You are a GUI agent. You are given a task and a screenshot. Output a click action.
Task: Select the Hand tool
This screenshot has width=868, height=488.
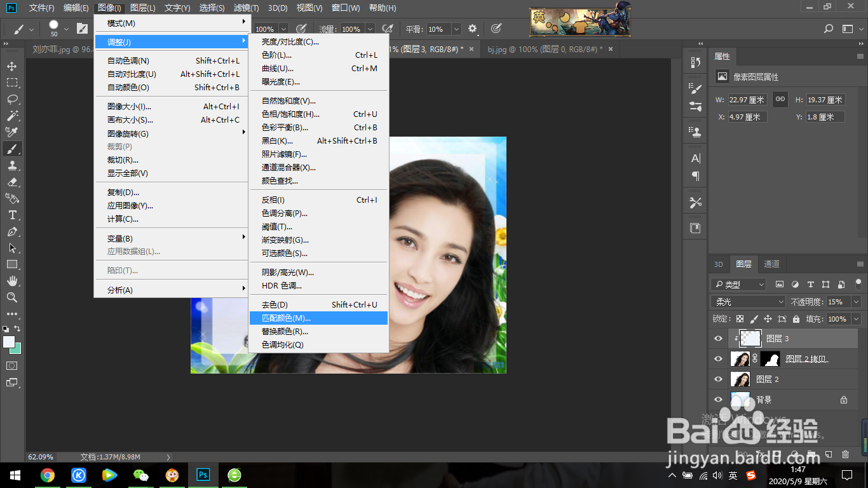[x=12, y=281]
